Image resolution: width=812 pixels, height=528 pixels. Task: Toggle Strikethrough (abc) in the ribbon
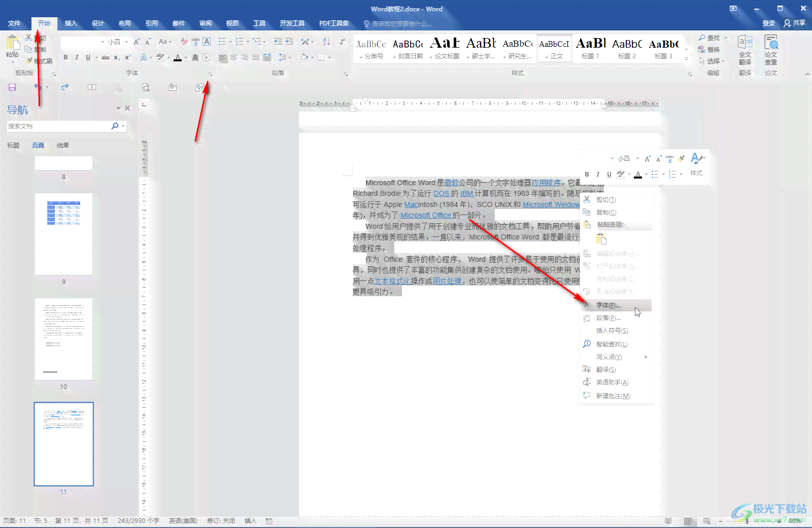pos(106,57)
